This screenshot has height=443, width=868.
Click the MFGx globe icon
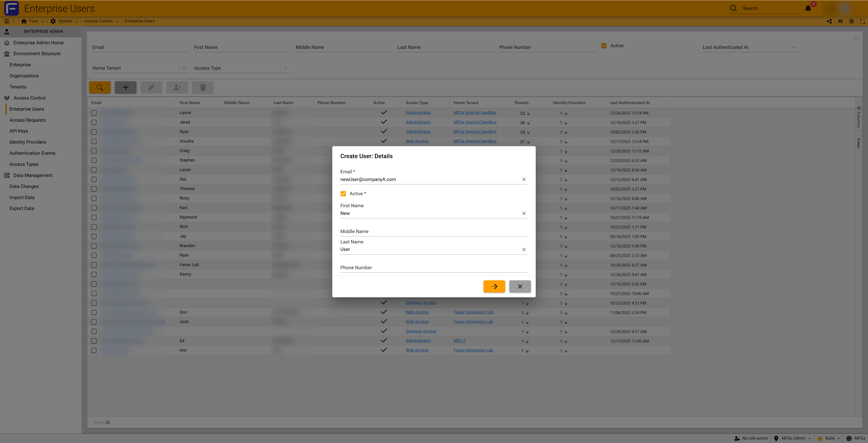pyautogui.click(x=849, y=438)
